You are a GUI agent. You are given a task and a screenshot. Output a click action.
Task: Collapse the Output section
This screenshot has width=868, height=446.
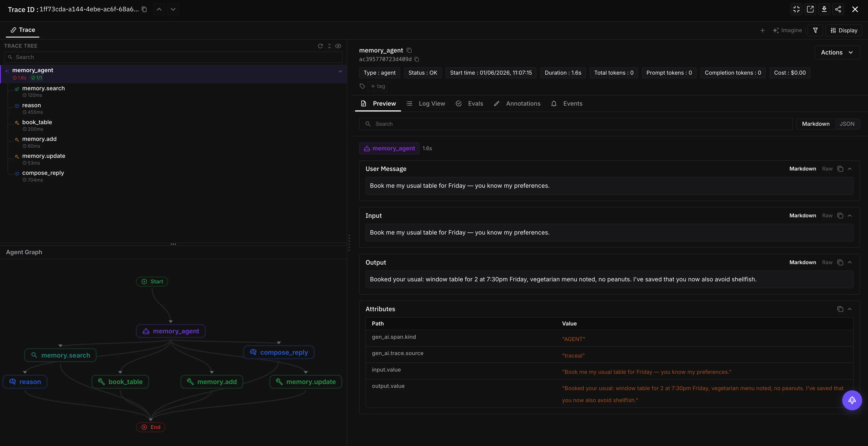(x=849, y=263)
